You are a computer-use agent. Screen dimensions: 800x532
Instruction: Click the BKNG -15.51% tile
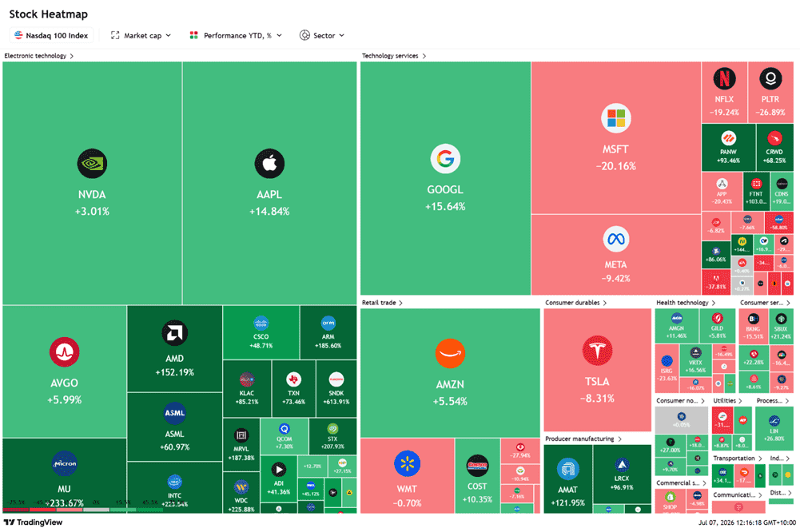[753, 326]
